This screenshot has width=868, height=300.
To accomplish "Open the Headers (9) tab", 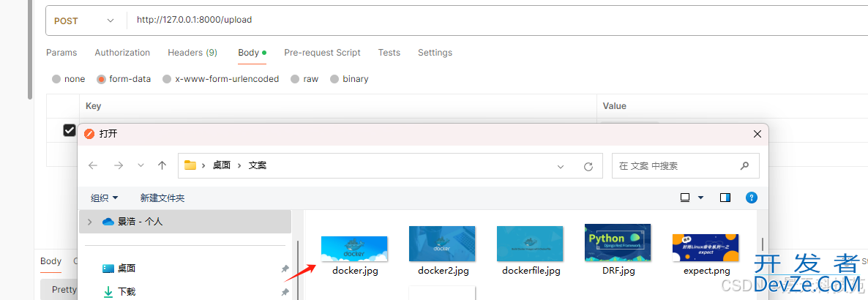I will 192,53.
